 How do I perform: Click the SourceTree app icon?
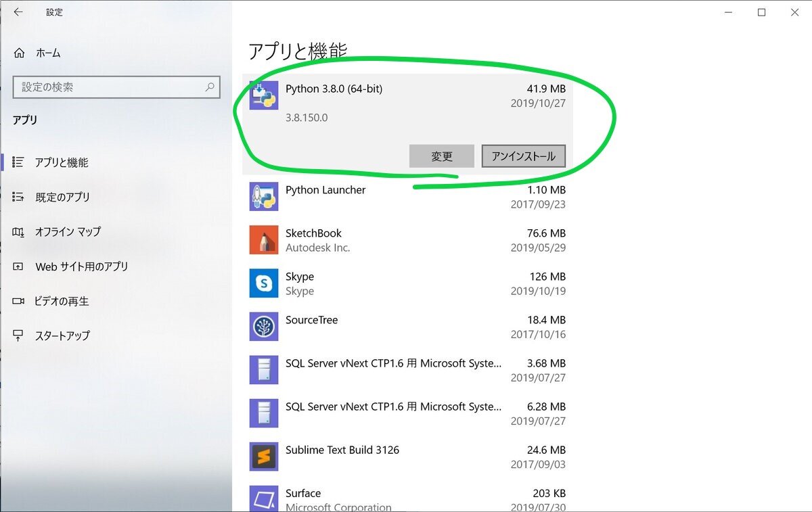tap(263, 327)
